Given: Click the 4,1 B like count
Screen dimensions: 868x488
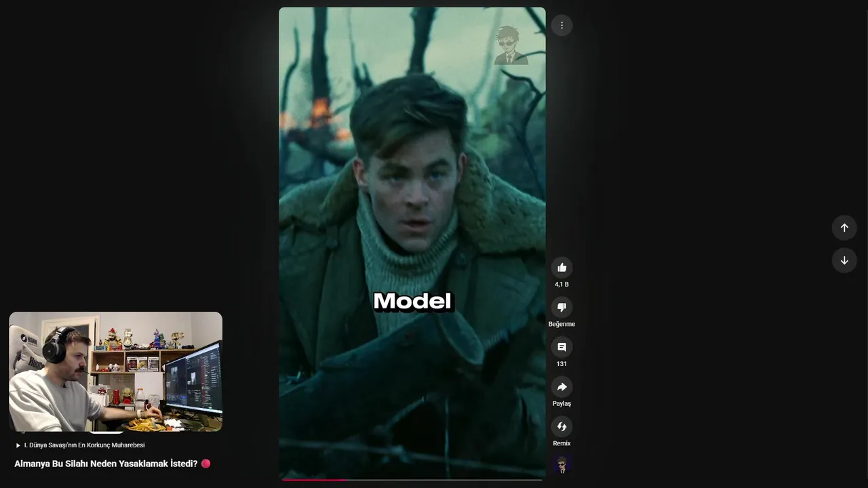Looking at the screenshot, I should (561, 285).
